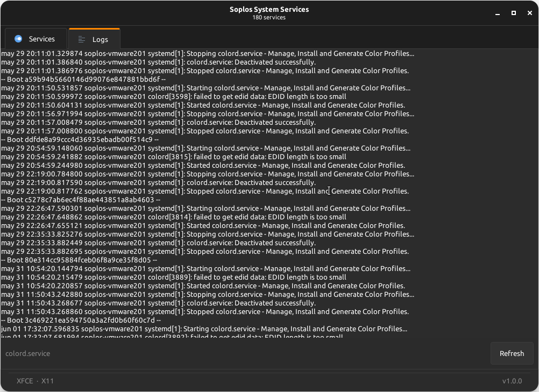Click the Services tab toggle icon
Viewport: 539px width, 392px height.
[18, 39]
